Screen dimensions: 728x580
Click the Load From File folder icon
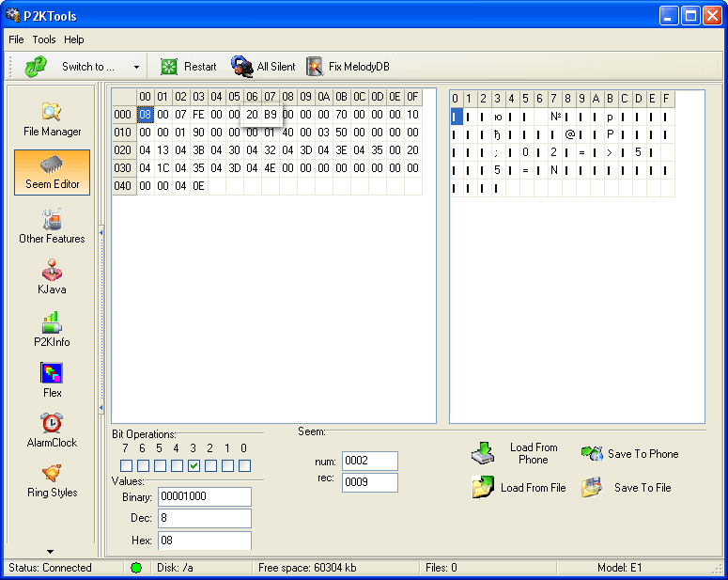click(x=483, y=487)
